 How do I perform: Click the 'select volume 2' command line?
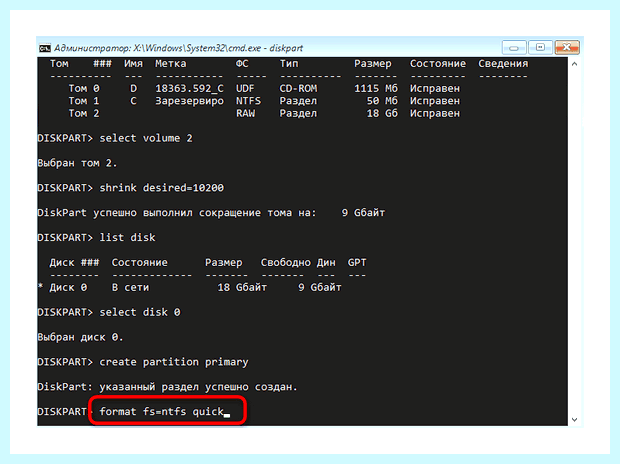click(x=115, y=138)
